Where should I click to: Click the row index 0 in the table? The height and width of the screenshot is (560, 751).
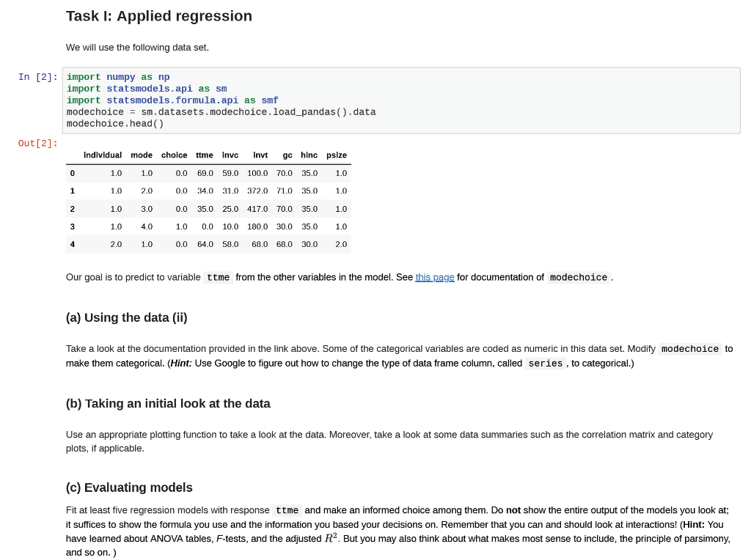pyautogui.click(x=73, y=173)
